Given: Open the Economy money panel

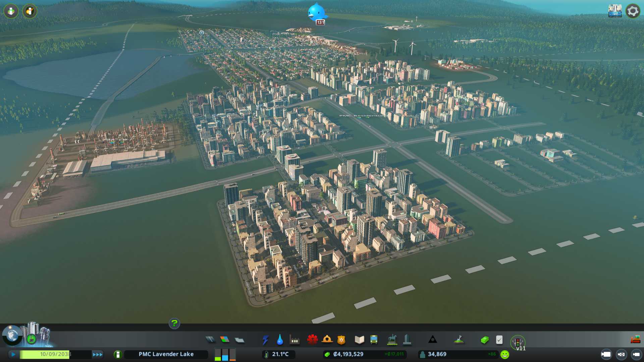Looking at the screenshot, I should tap(484, 340).
